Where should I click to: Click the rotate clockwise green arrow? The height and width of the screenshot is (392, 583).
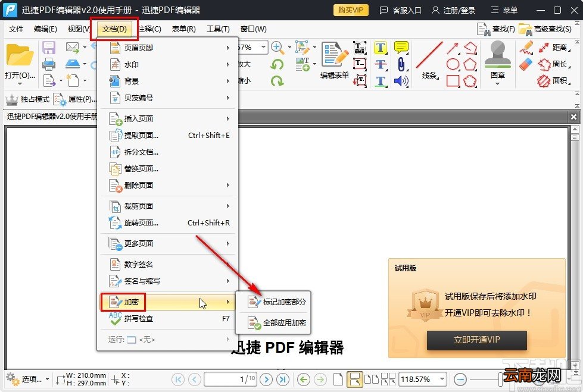[277, 81]
